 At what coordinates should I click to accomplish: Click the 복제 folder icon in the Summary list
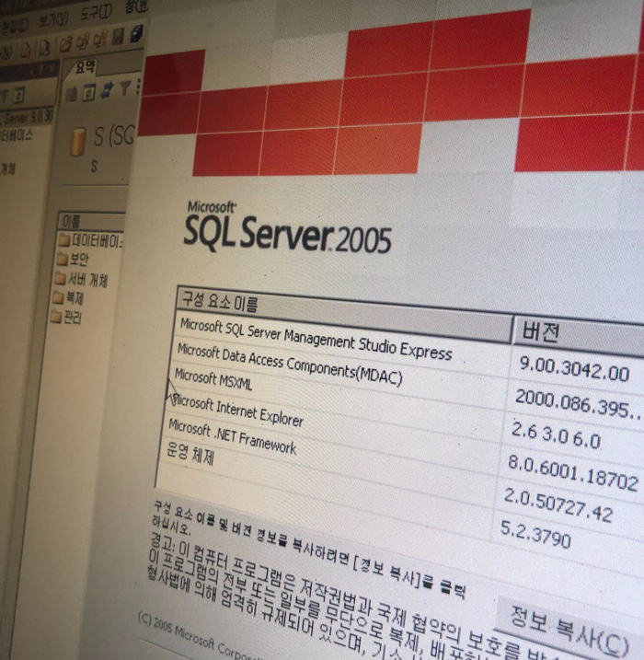point(58,297)
